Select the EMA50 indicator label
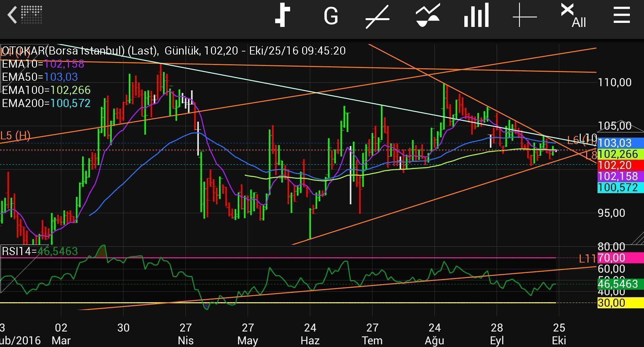Image resolution: width=644 pixels, height=347 pixels. click(40, 77)
